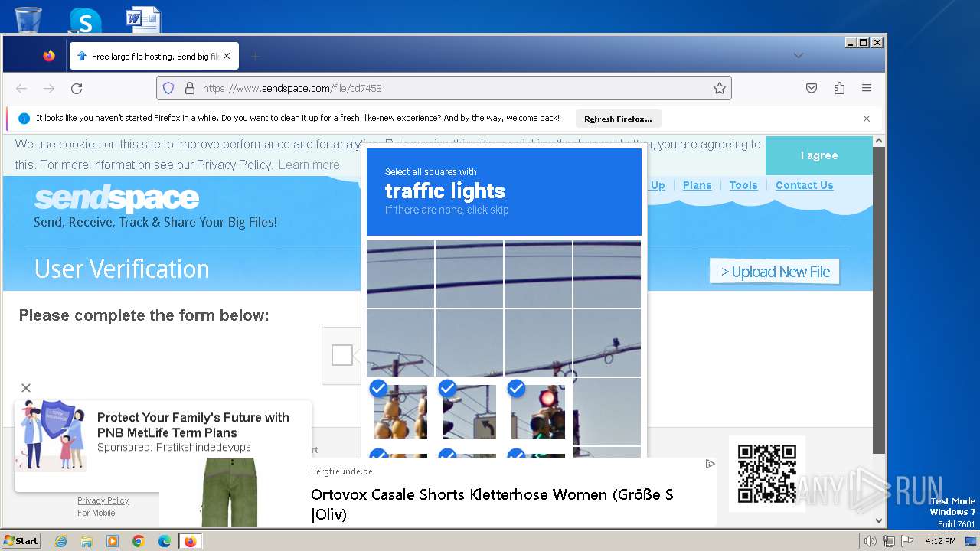Go forward to next page
Screen dimensions: 980x551
(x=49, y=89)
